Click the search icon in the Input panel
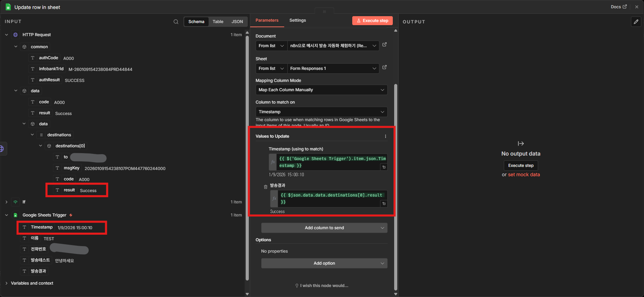Viewport: 644px width, 297px height. pyautogui.click(x=176, y=22)
